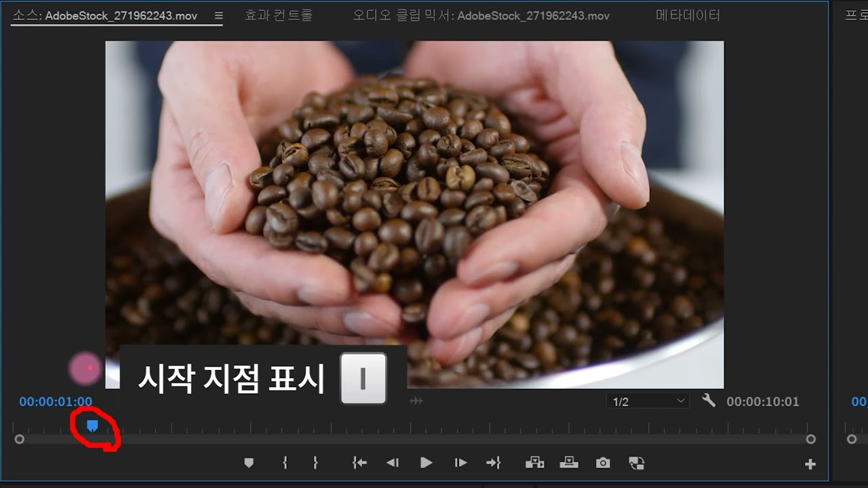Viewport: 868px width, 488px height.
Task: Click the Go to Out point icon
Action: [x=494, y=462]
